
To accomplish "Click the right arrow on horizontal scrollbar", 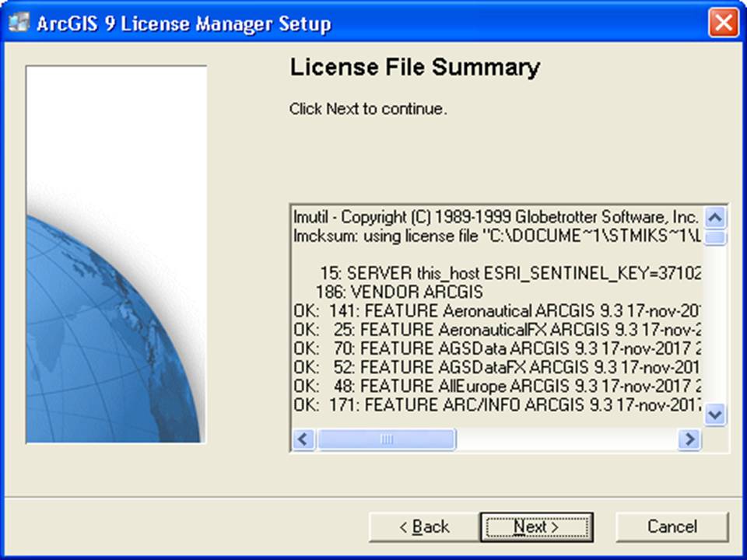I will (x=689, y=439).
